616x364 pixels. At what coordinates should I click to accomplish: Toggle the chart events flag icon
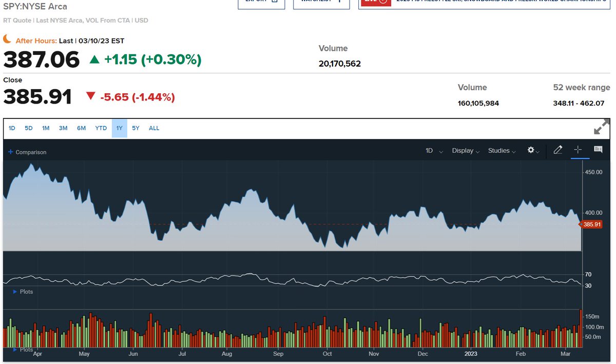tap(598, 150)
